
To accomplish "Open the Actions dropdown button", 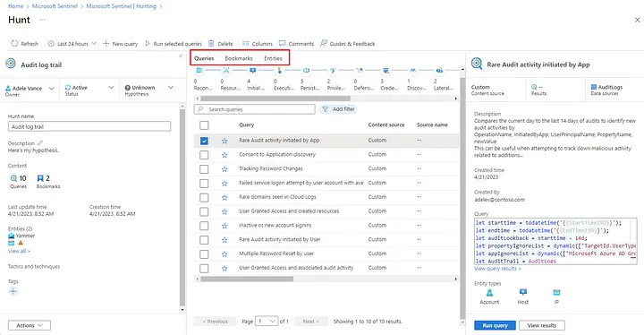I will pyautogui.click(x=30, y=325).
